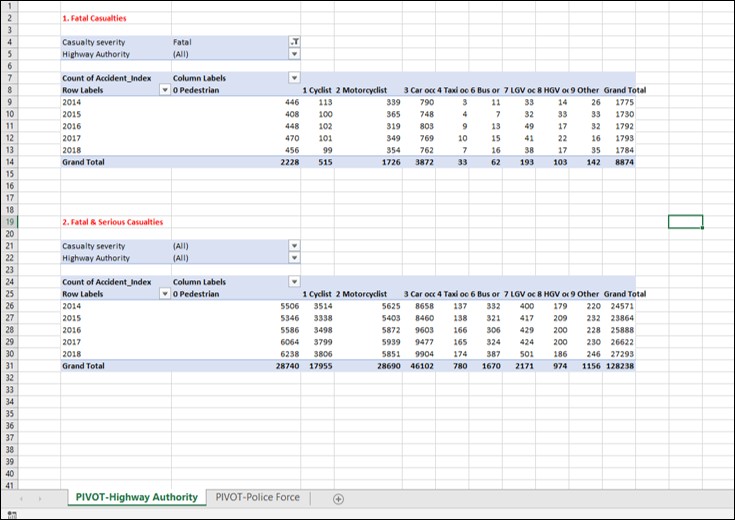The width and height of the screenshot is (735, 520).
Task: Open Highway Authority filter in first pivot
Action: coord(293,54)
